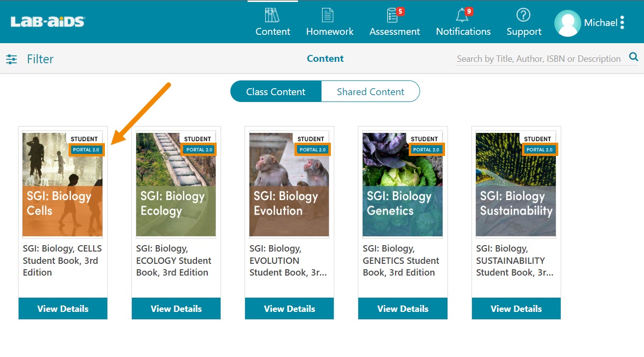The height and width of the screenshot is (357, 644).
Task: Open the Notifications bell icon
Action: pos(462,16)
